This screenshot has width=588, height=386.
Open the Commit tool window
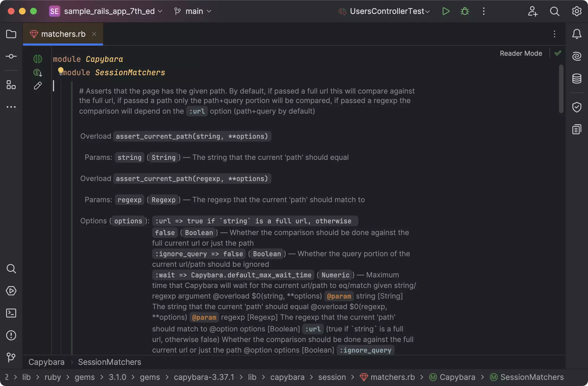pyautogui.click(x=11, y=56)
